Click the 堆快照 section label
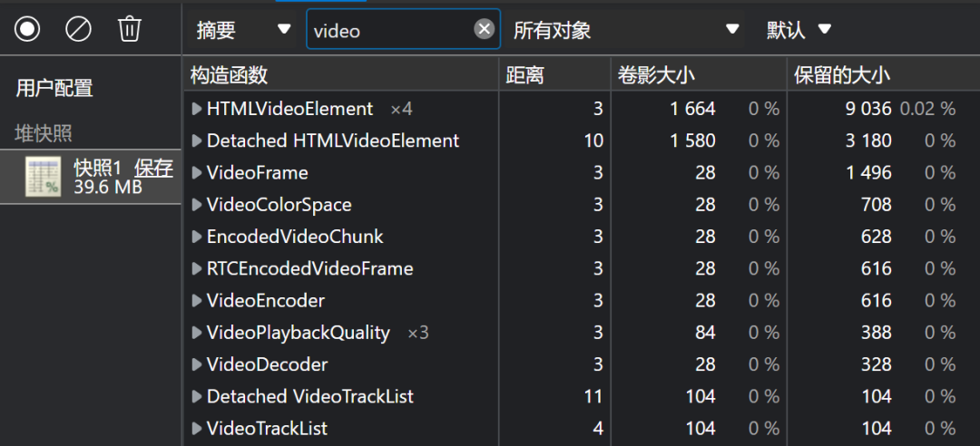This screenshot has width=980, height=446. click(44, 133)
